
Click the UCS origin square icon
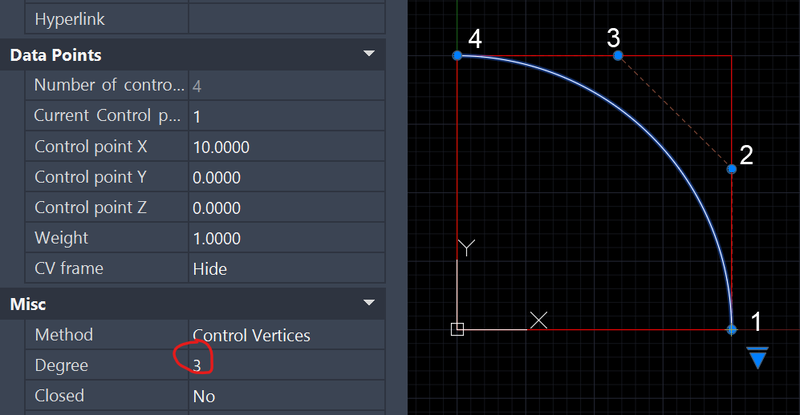pos(457,329)
